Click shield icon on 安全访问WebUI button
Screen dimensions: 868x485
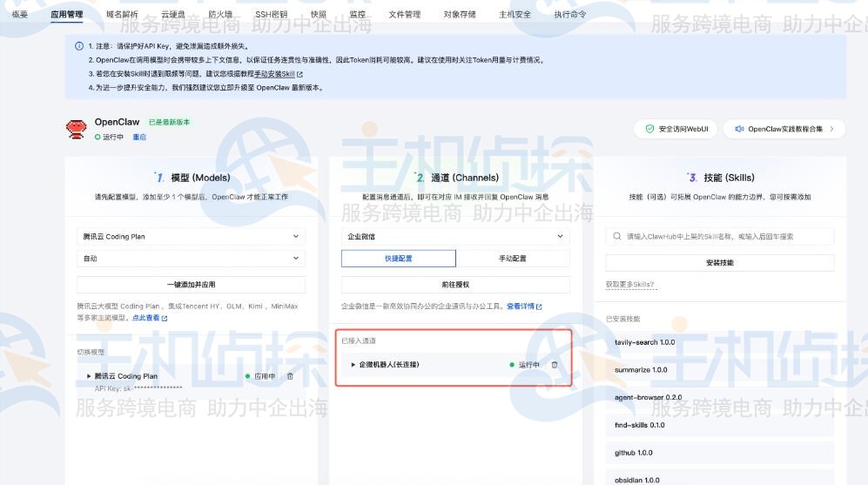649,129
